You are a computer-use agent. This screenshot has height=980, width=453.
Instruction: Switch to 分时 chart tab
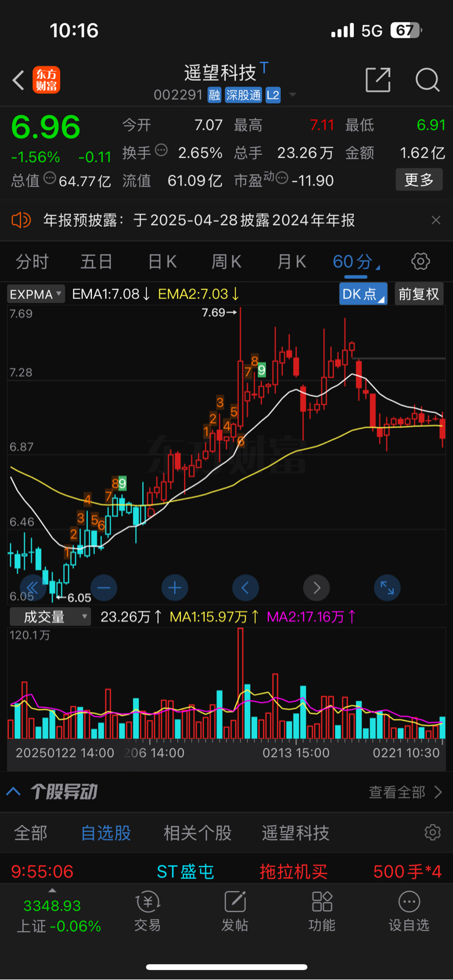click(x=32, y=262)
